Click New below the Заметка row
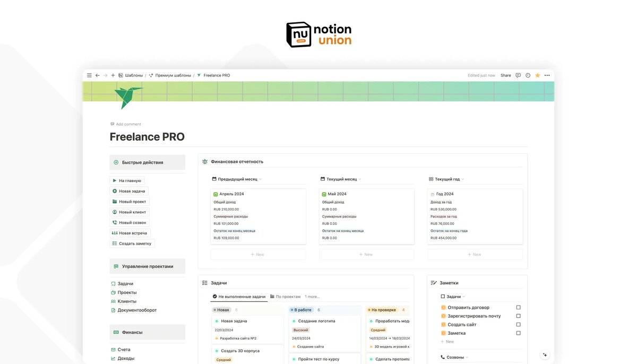Viewport: 637px width, 364px height. coord(447,342)
